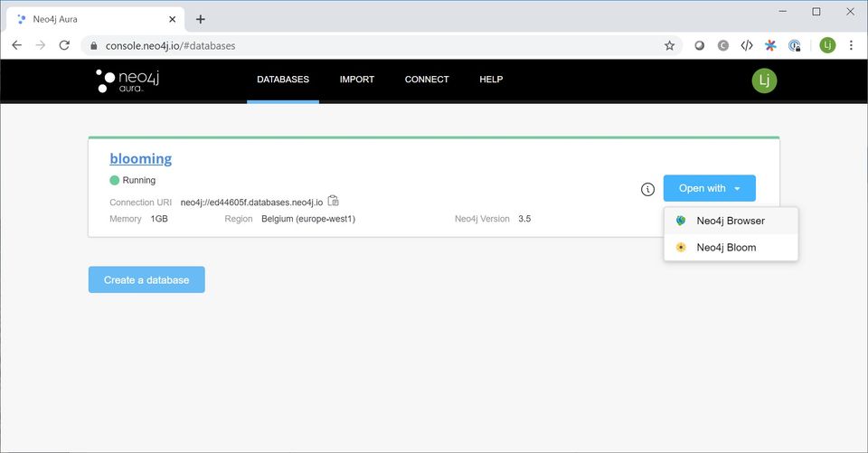
Task: Open the blooming database link
Action: click(141, 159)
